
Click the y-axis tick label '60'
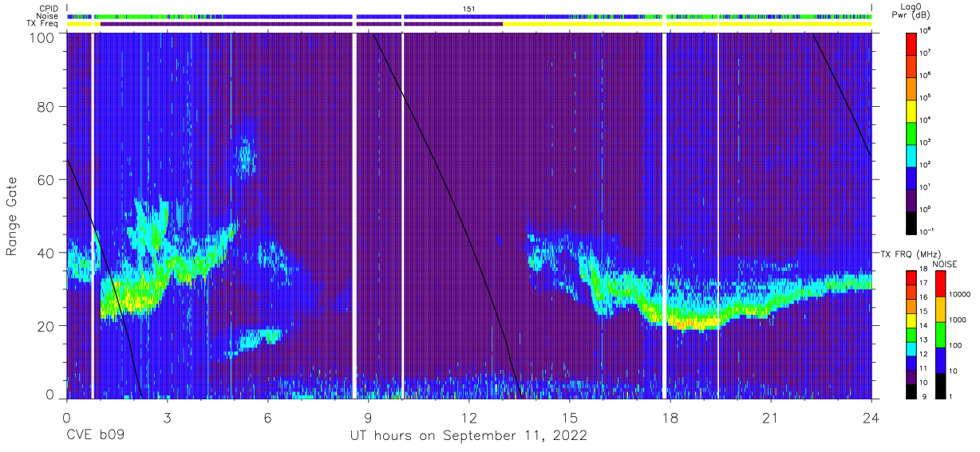tap(46, 180)
